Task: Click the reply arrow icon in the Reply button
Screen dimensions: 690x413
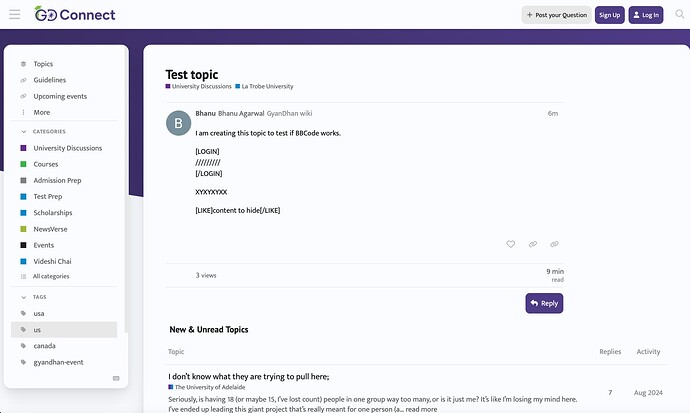Action: pos(534,303)
